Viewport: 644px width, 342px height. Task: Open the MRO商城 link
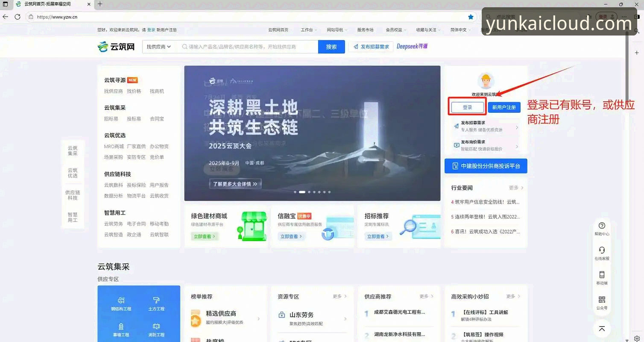click(114, 146)
